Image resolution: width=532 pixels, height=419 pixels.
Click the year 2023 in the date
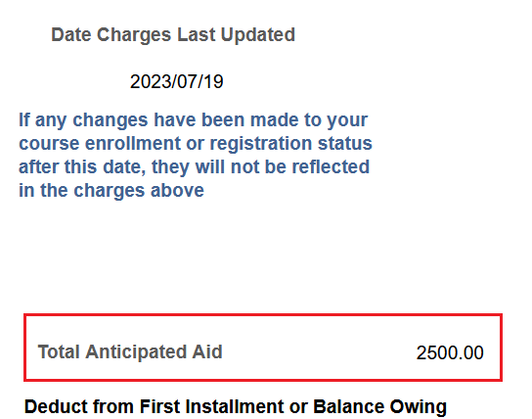click(x=151, y=81)
